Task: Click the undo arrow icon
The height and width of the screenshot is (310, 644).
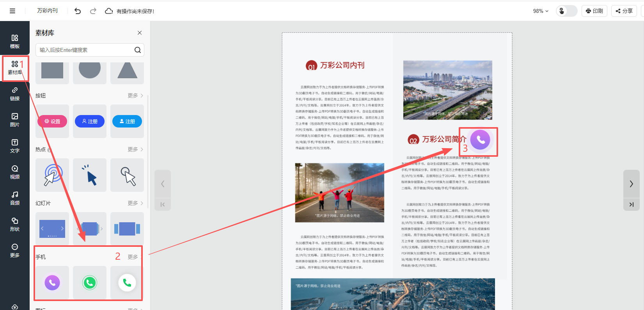Action: [78, 11]
